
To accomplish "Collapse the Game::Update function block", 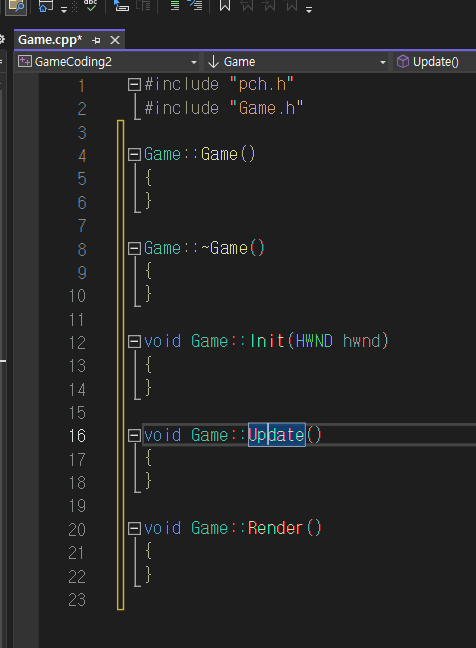I will (x=134, y=435).
